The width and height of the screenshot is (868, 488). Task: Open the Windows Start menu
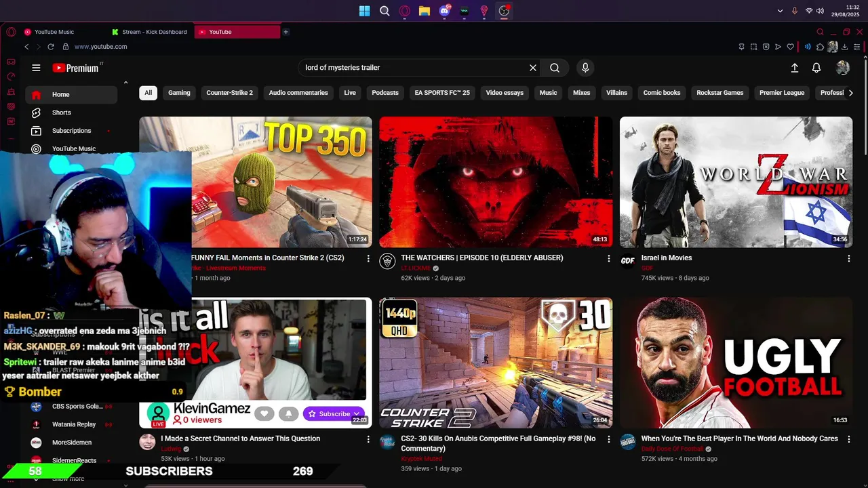(x=364, y=11)
